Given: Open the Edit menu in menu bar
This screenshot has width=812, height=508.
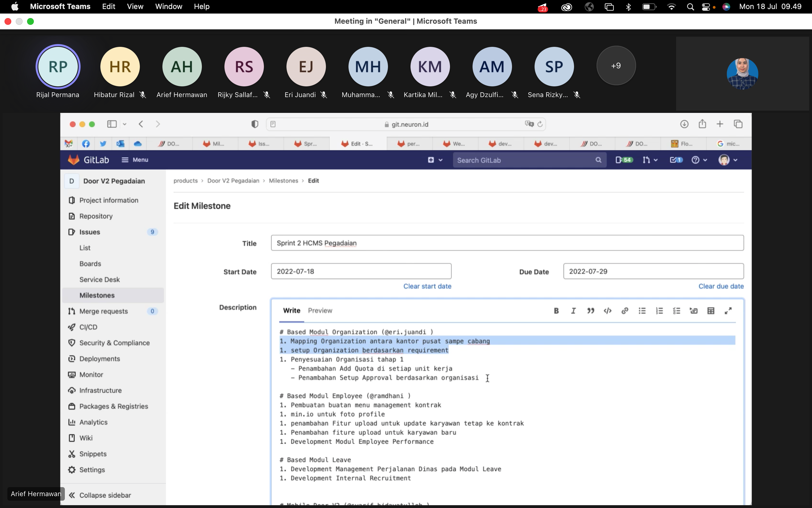Looking at the screenshot, I should (x=108, y=7).
